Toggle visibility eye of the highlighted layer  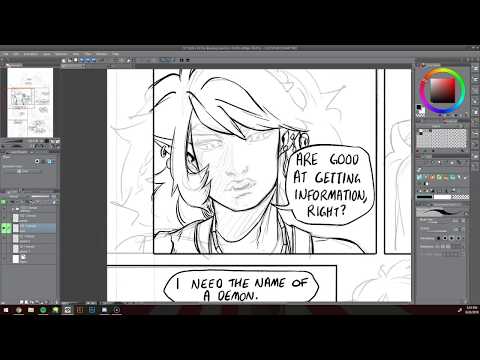3,228
